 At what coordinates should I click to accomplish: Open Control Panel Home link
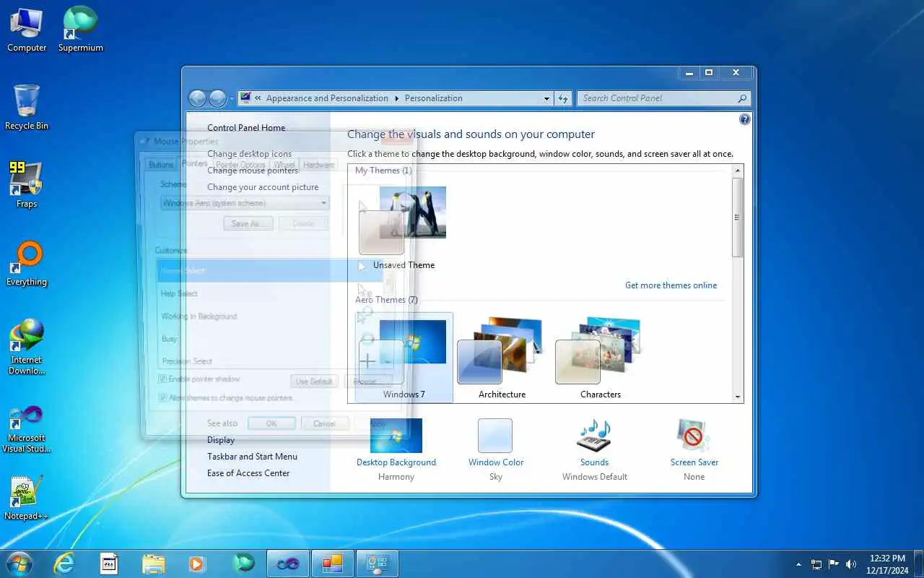[x=246, y=128]
